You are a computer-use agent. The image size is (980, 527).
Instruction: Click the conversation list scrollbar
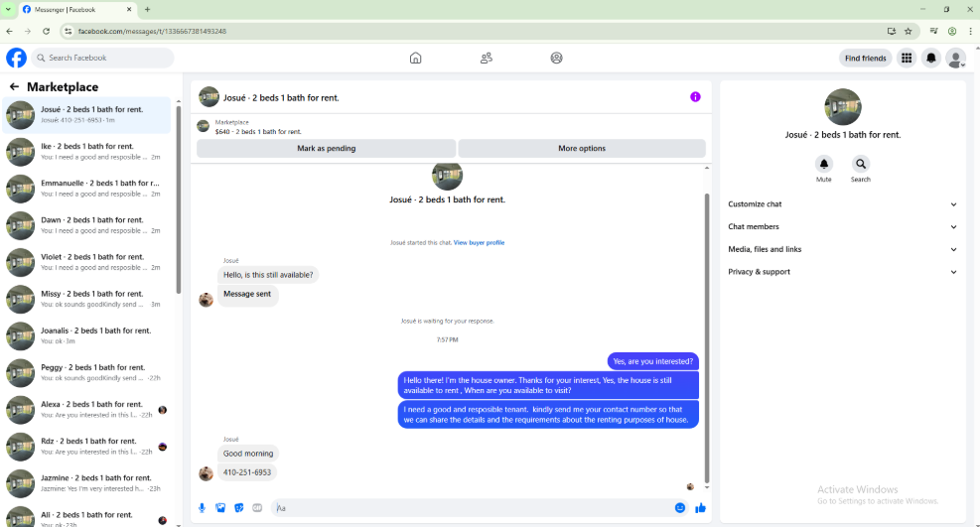(x=178, y=199)
